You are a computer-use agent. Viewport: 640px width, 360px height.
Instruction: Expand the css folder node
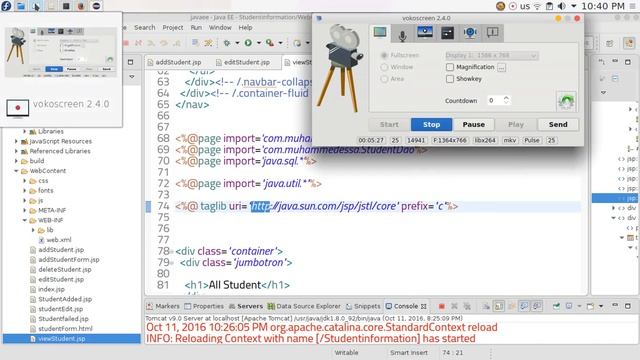point(24,180)
